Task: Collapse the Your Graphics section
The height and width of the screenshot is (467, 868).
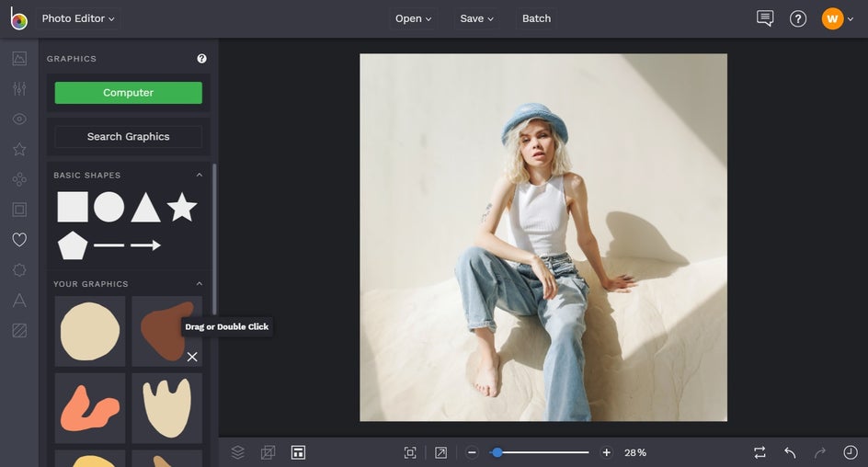Action: [200, 283]
